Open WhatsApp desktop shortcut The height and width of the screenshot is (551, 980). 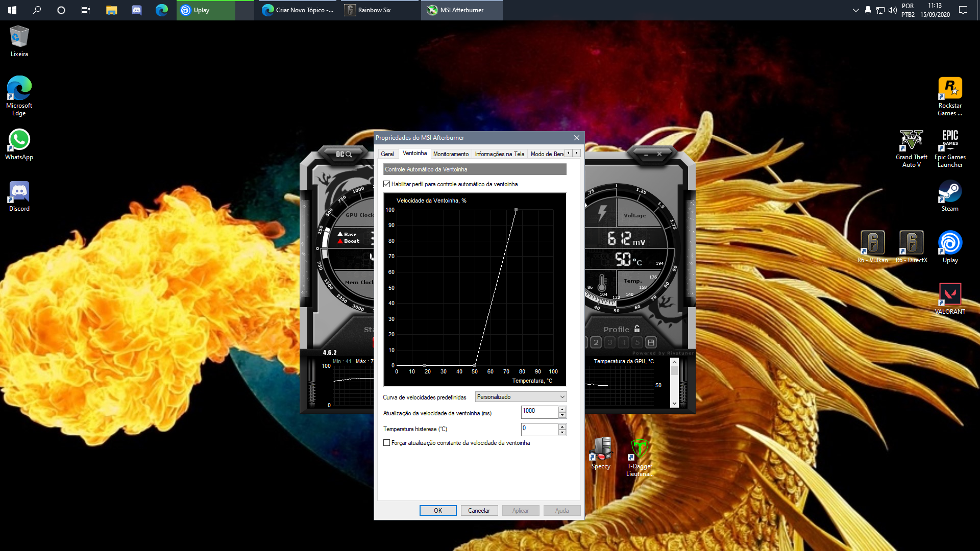(19, 144)
